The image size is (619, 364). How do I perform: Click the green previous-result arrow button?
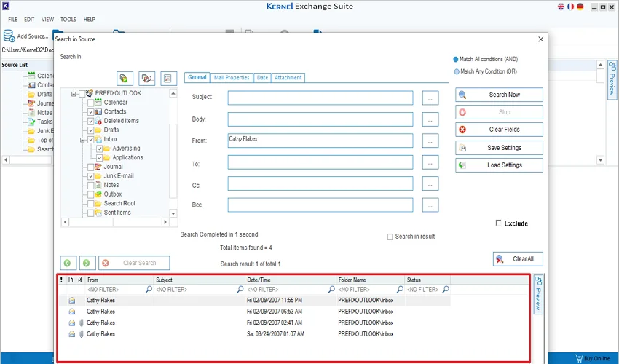coord(68,263)
